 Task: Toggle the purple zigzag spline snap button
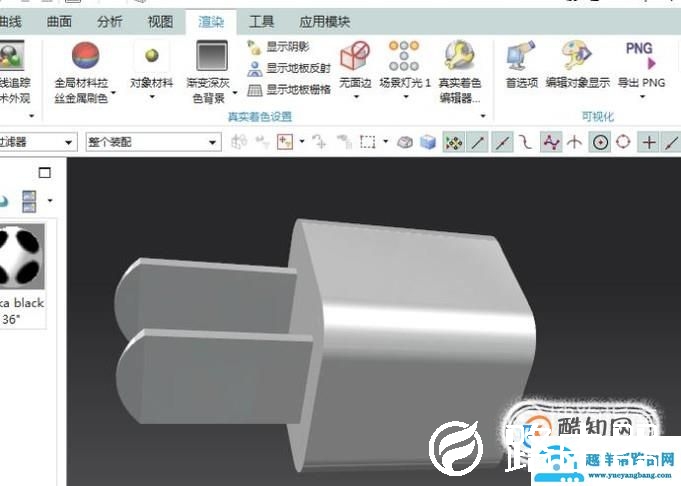[x=551, y=142]
